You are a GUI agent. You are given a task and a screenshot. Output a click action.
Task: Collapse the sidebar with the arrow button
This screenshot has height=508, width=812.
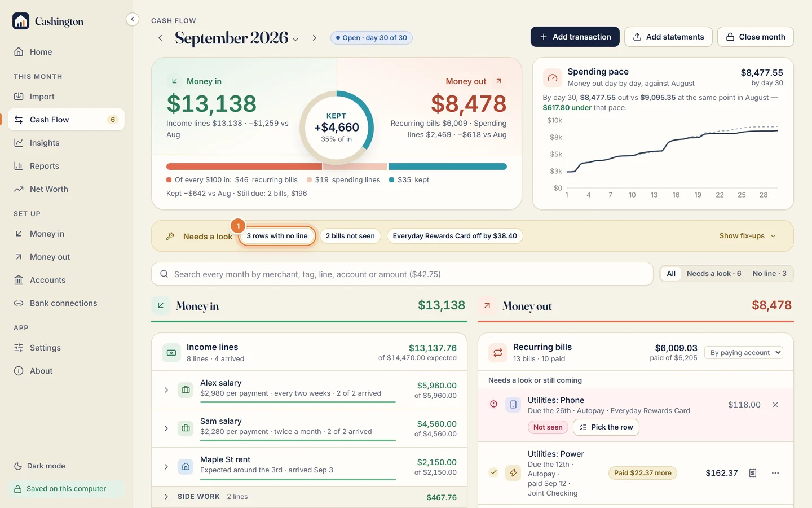[x=133, y=19]
